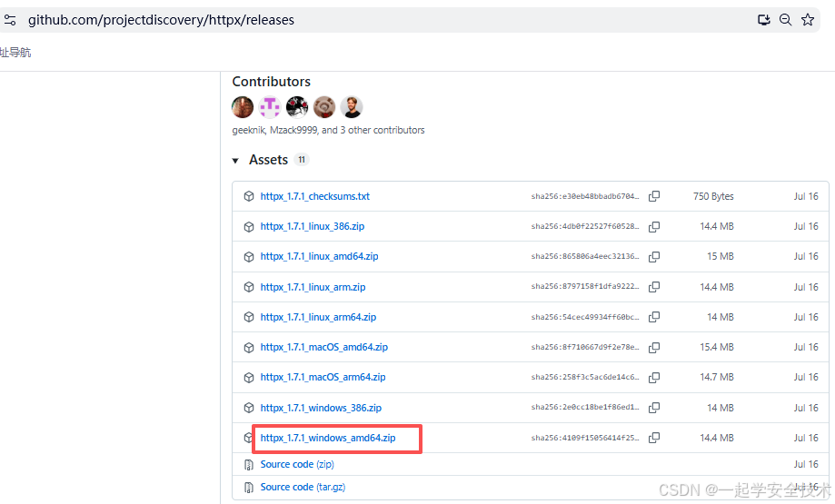Download httpx_1.7.1_windows_386.zip

click(x=321, y=408)
